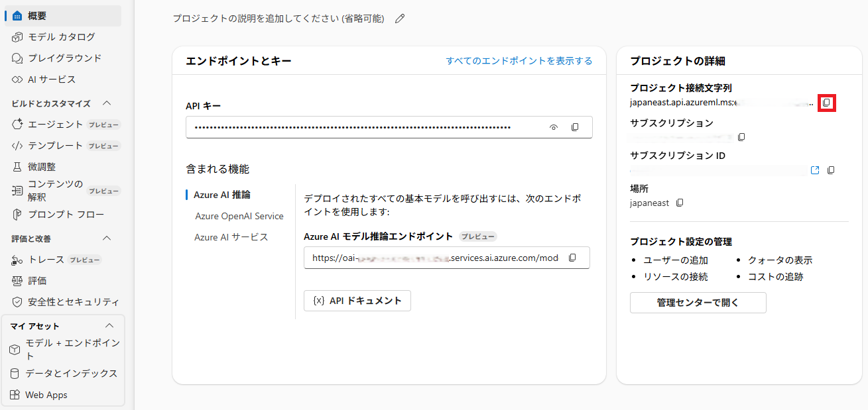
Task: Copy the サブスクリプション ID value
Action: tap(831, 170)
